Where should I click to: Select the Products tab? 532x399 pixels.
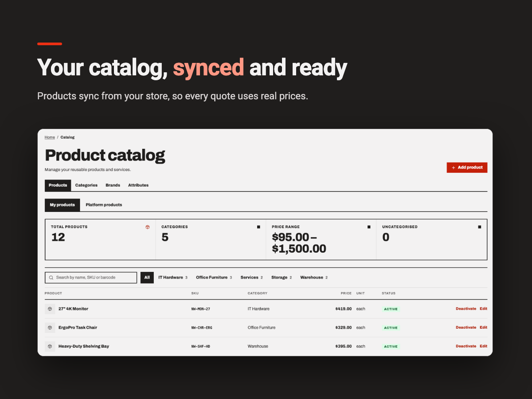58,185
